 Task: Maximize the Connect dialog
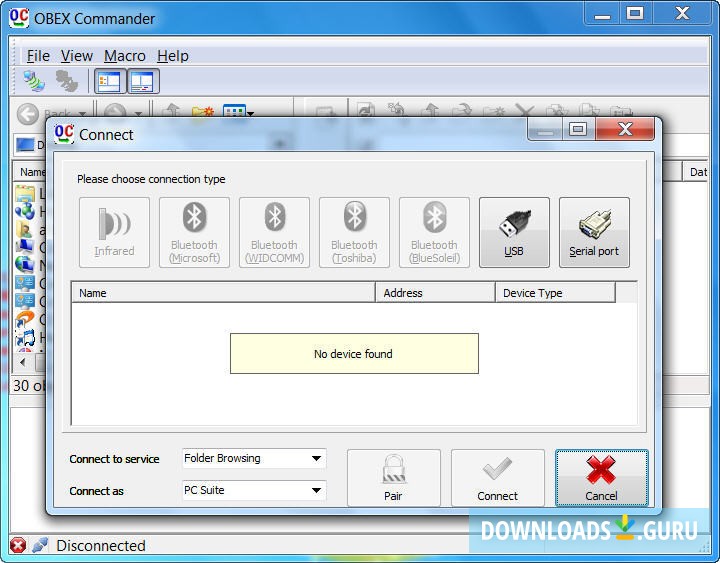pyautogui.click(x=578, y=129)
